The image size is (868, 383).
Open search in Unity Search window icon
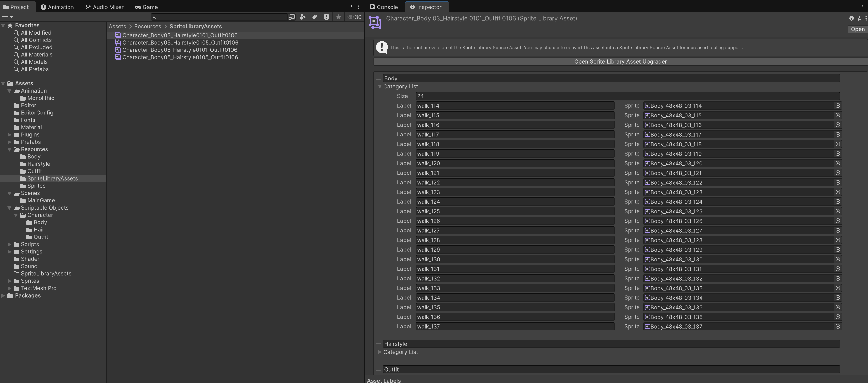click(x=292, y=17)
